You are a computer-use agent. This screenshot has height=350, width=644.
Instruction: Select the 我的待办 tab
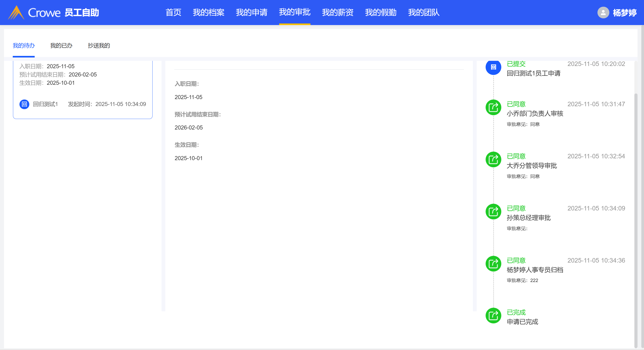[24, 45]
